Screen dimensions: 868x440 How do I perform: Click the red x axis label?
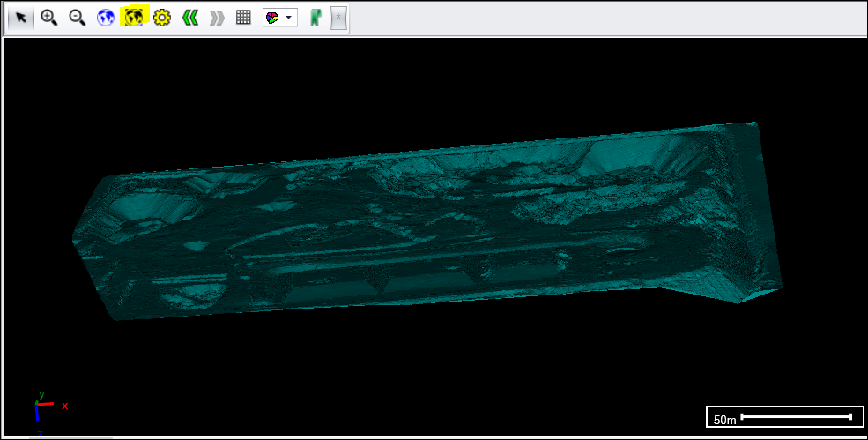point(65,406)
